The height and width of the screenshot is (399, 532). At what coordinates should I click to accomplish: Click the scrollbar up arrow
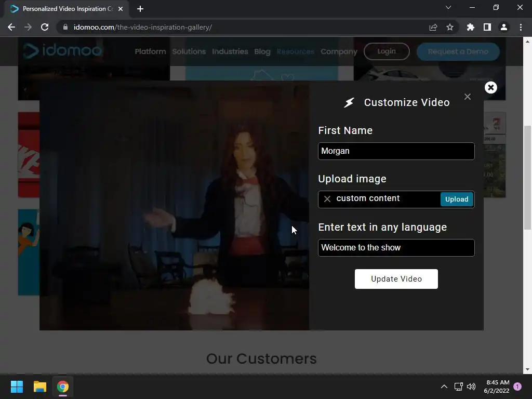point(527,41)
